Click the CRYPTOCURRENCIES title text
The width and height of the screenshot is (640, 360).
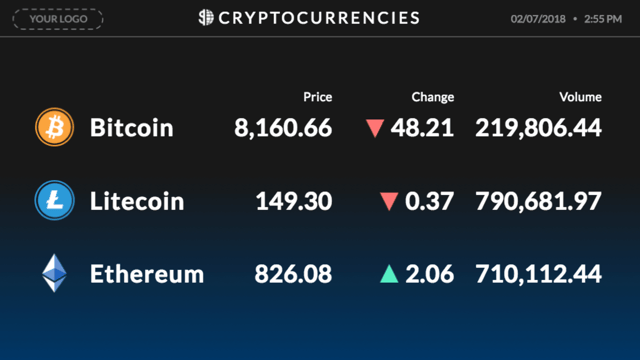point(319,18)
